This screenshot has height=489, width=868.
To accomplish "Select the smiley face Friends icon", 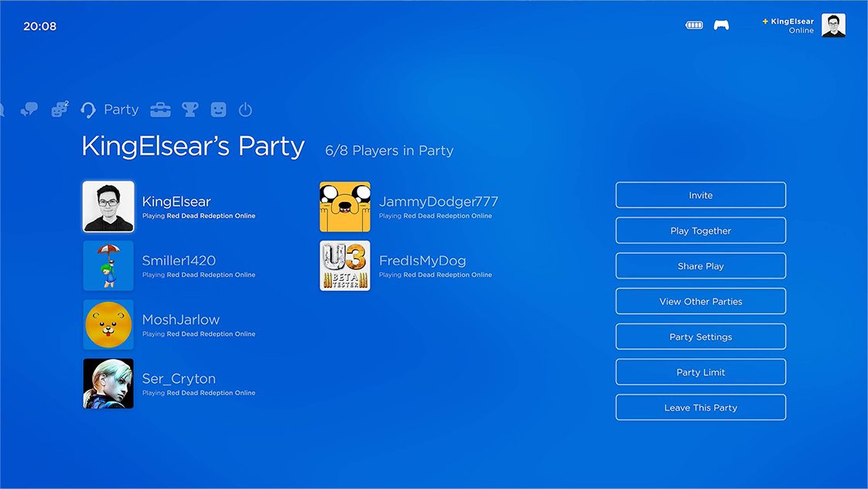I will click(219, 110).
